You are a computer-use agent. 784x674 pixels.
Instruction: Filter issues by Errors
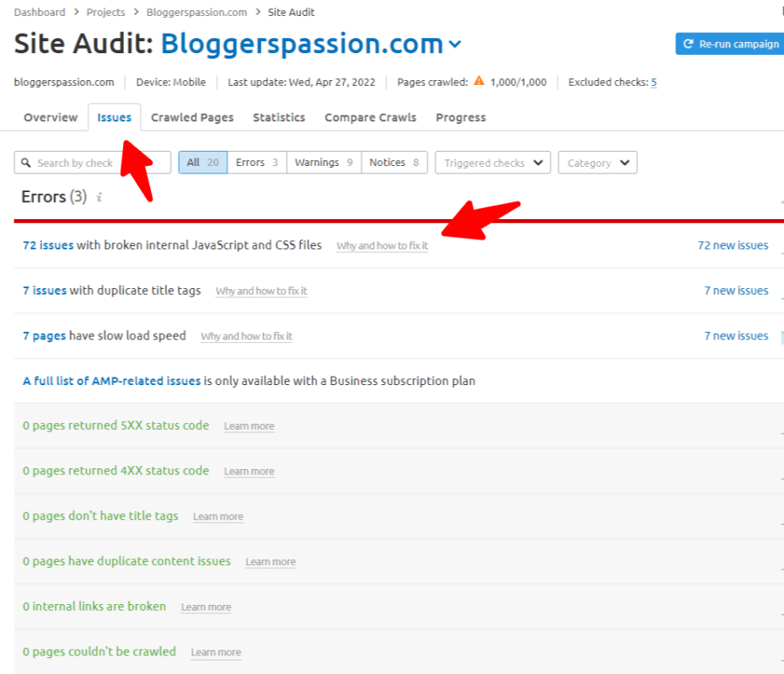pos(256,163)
